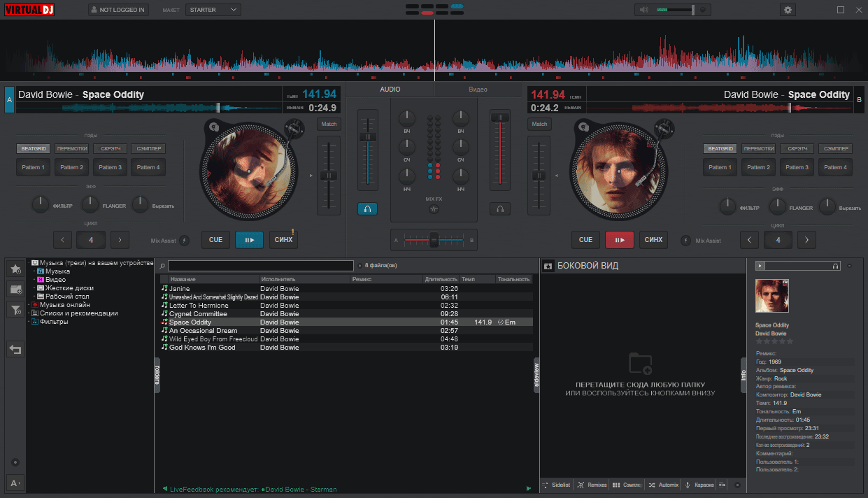Screen dimensions: 868x498
Task: Switch mixer to the Видео tab
Action: pyautogui.click(x=478, y=90)
